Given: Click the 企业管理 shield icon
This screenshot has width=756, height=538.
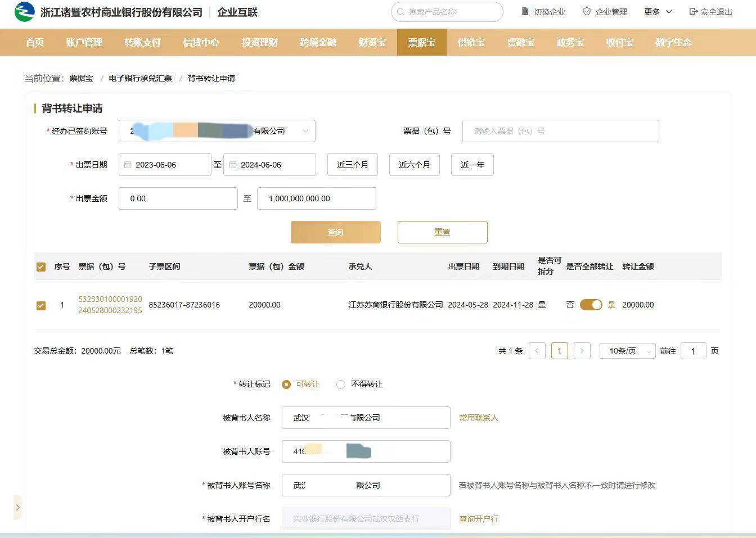Looking at the screenshot, I should point(587,11).
